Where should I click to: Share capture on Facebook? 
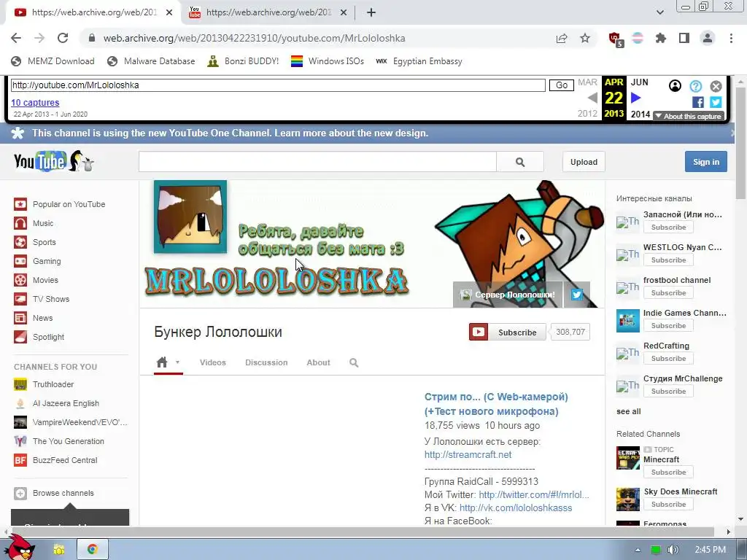tap(698, 102)
